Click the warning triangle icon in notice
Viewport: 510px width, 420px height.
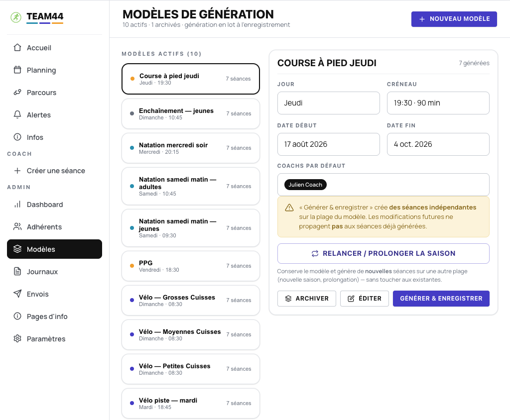coord(289,208)
